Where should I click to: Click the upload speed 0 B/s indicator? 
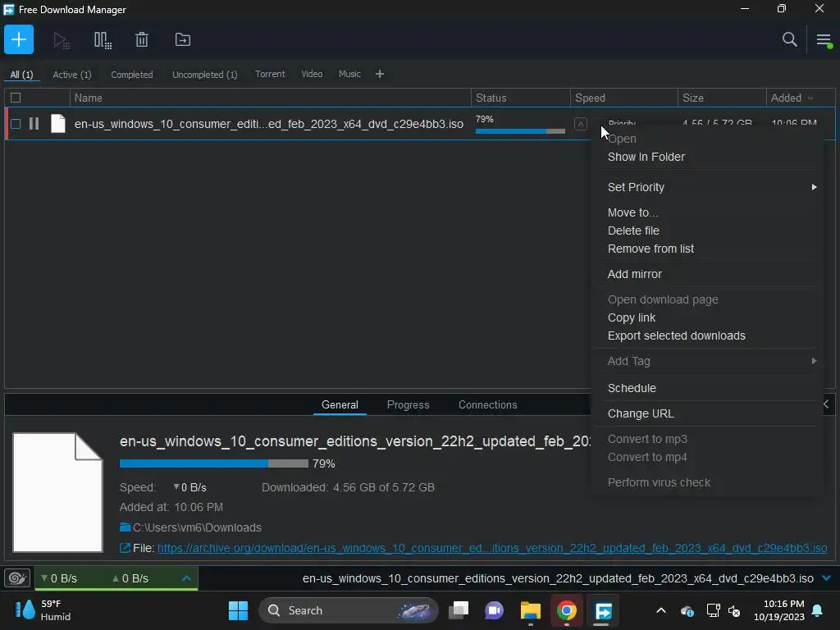click(130, 578)
